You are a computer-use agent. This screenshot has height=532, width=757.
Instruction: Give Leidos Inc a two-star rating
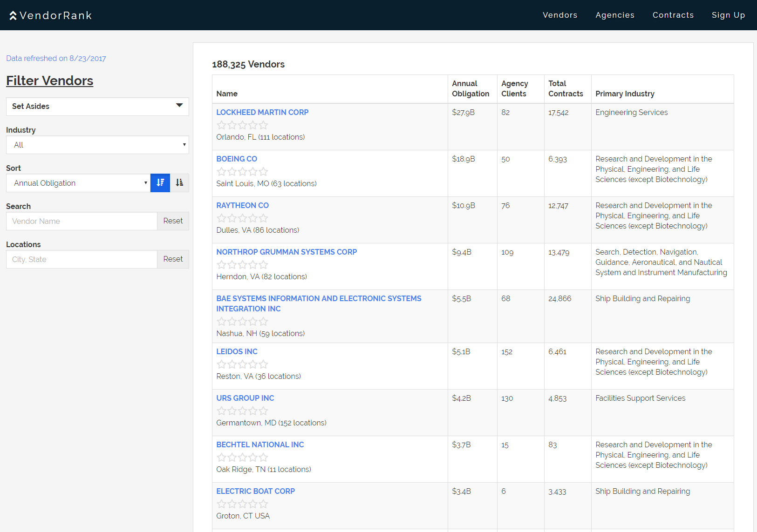tap(232, 364)
